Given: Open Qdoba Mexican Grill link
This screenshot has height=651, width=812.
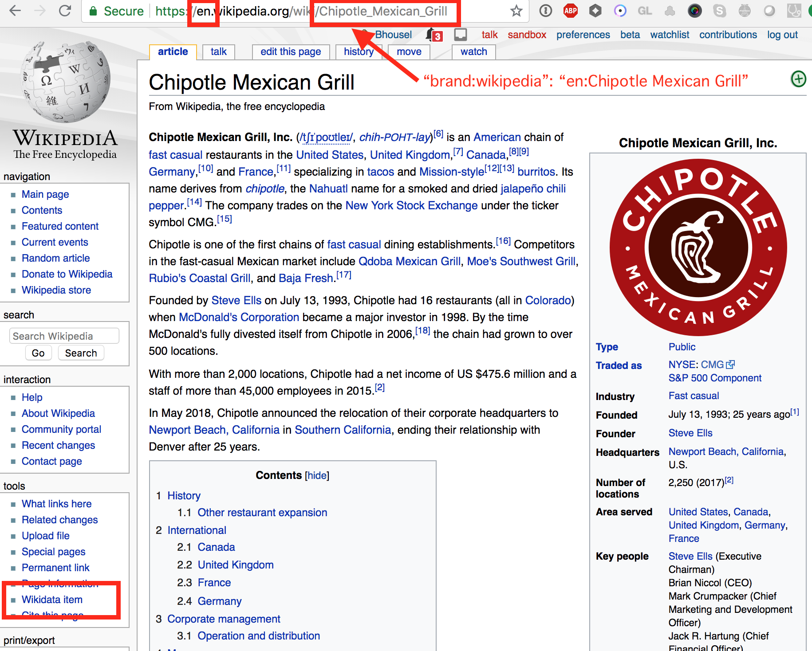Looking at the screenshot, I should (410, 261).
